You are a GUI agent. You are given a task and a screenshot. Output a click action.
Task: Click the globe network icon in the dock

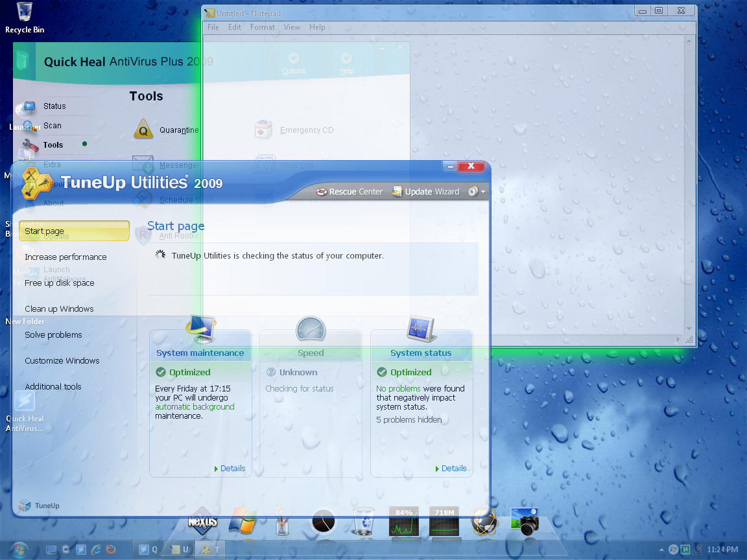tap(484, 522)
